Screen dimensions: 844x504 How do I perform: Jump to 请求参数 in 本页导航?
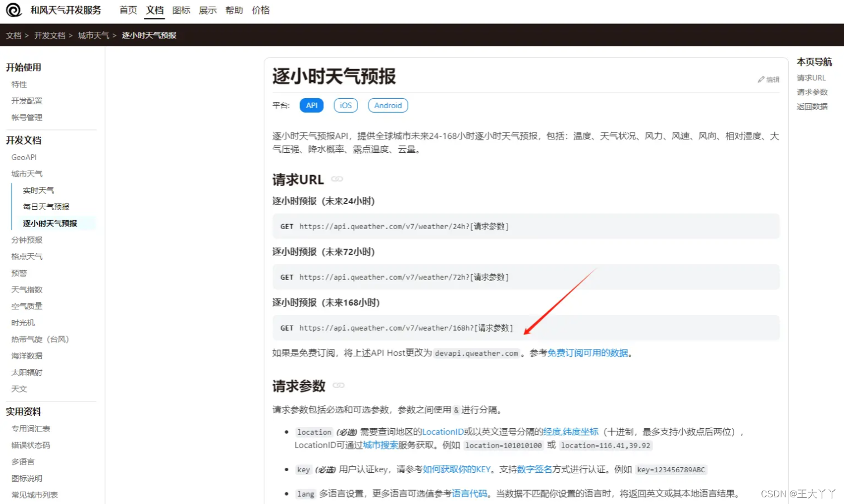[x=812, y=92]
